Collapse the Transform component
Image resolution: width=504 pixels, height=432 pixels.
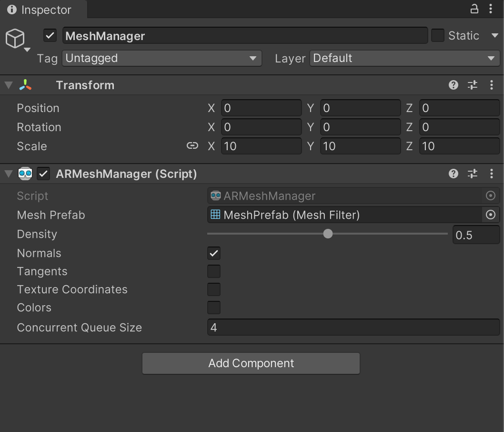pyautogui.click(x=8, y=85)
